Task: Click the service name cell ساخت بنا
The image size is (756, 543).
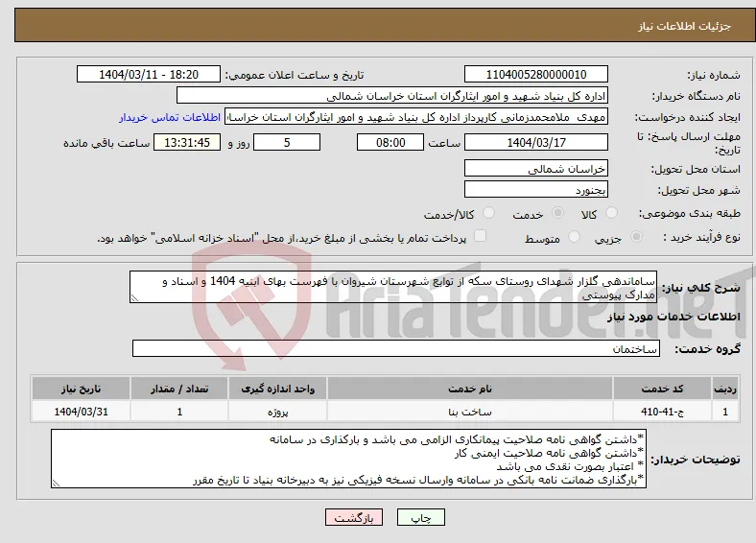Action: tap(470, 412)
